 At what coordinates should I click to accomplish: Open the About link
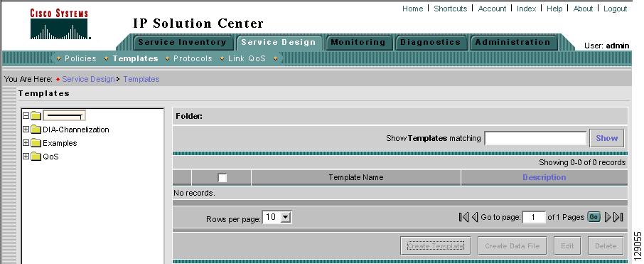point(583,9)
